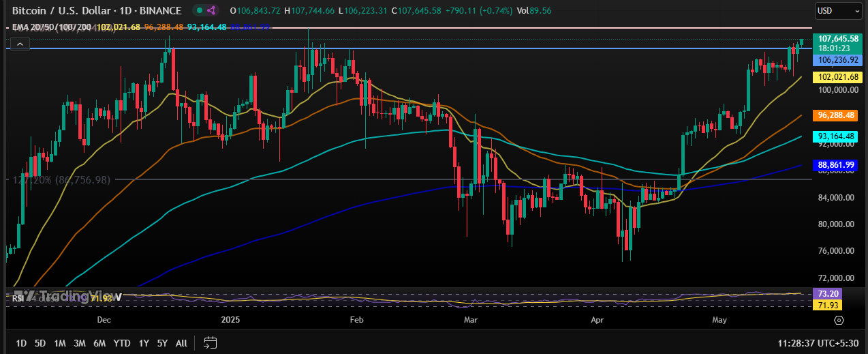Select the 5D time range
The width and height of the screenshot is (868, 354).
[x=40, y=342]
